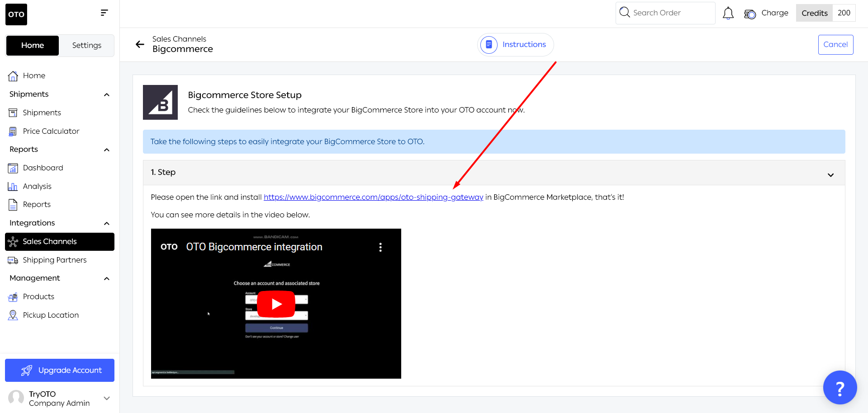Click the 200 credits value
Image resolution: width=868 pixels, height=413 pixels.
pos(844,13)
